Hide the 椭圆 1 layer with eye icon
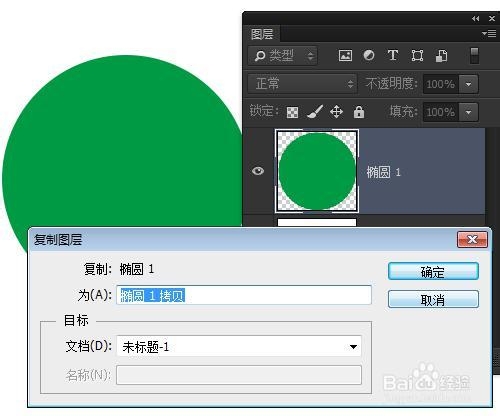This screenshot has width=500, height=416. pos(258,171)
